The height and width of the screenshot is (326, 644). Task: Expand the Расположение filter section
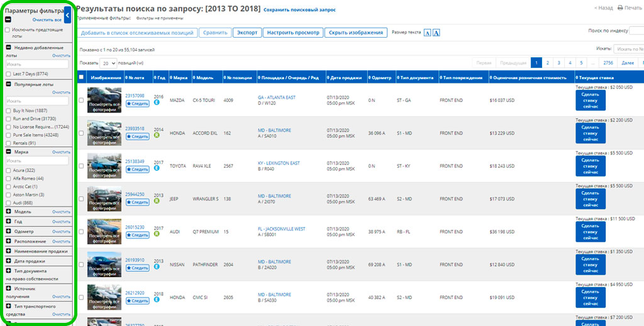click(9, 241)
